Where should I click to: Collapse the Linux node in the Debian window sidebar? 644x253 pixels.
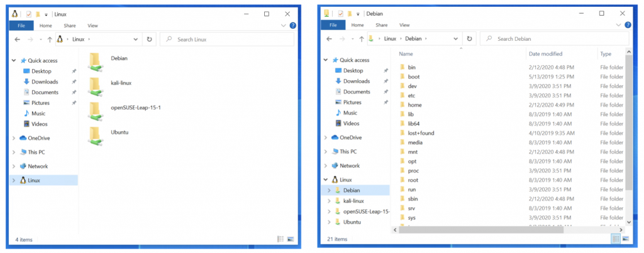pos(326,180)
